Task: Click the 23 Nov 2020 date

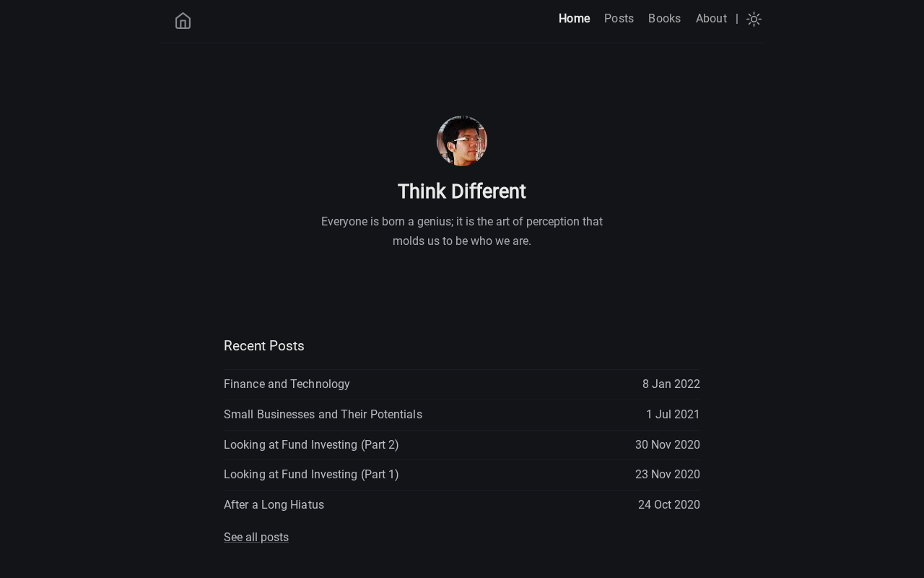Action: coord(667,475)
